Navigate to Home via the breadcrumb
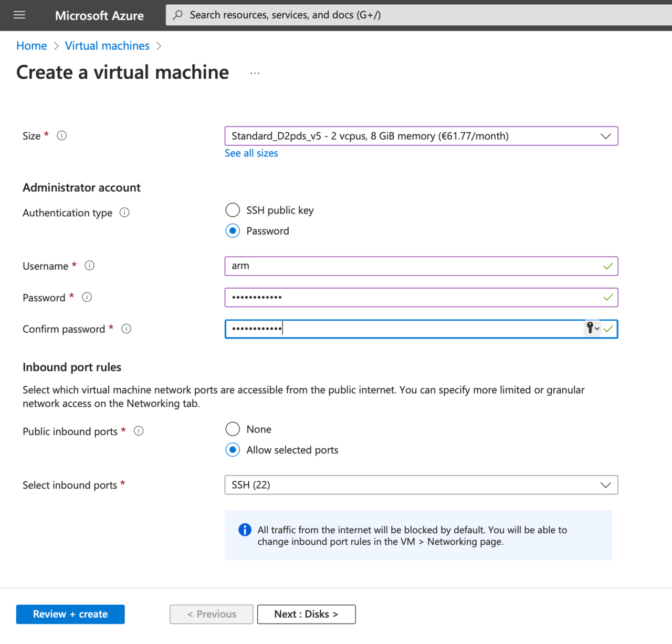The image size is (672, 644). [31, 46]
